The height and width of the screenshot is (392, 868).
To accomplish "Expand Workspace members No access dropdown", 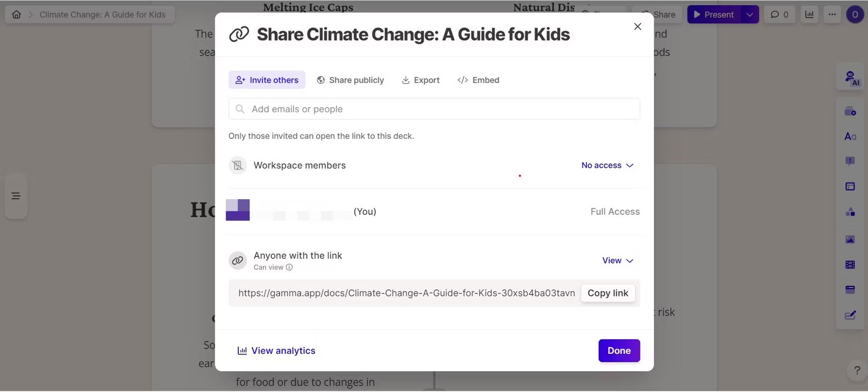I will [607, 166].
